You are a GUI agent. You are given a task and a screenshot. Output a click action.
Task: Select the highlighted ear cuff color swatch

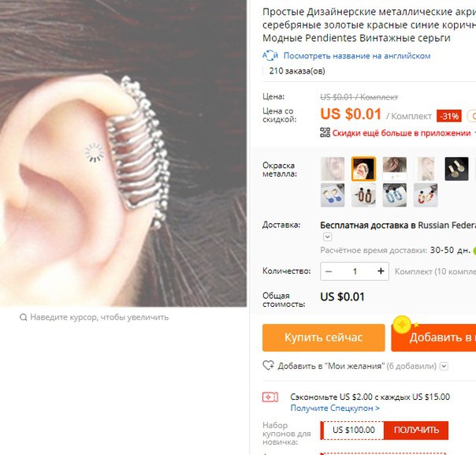click(363, 169)
